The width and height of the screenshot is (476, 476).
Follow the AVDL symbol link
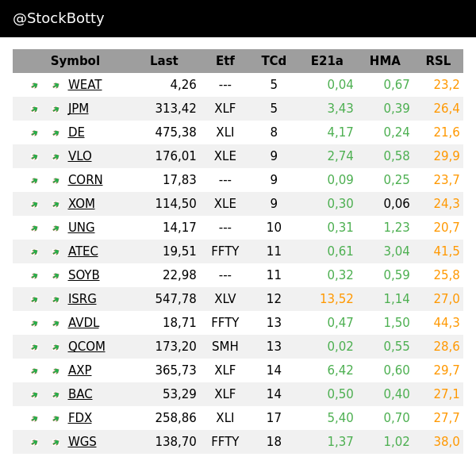tap(83, 323)
